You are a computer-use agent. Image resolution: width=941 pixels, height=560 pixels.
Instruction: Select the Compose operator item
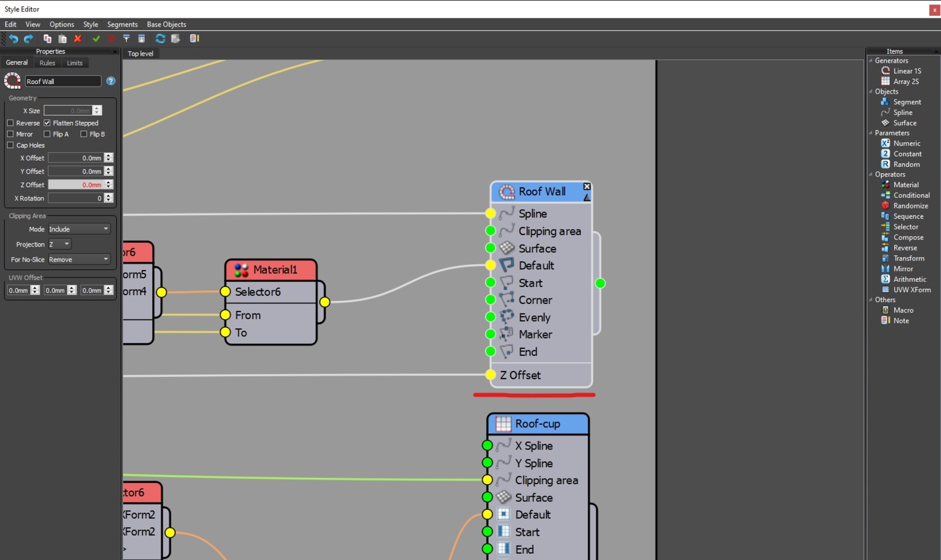click(902, 237)
